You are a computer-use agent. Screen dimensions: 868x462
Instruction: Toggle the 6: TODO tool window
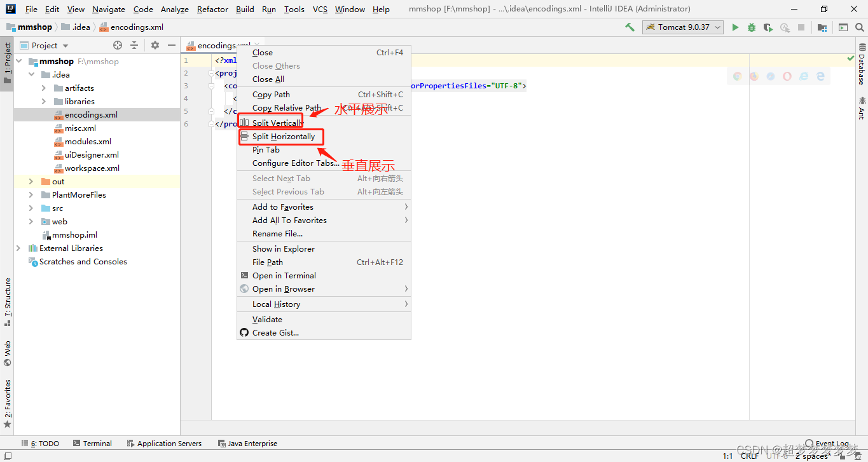click(x=41, y=444)
